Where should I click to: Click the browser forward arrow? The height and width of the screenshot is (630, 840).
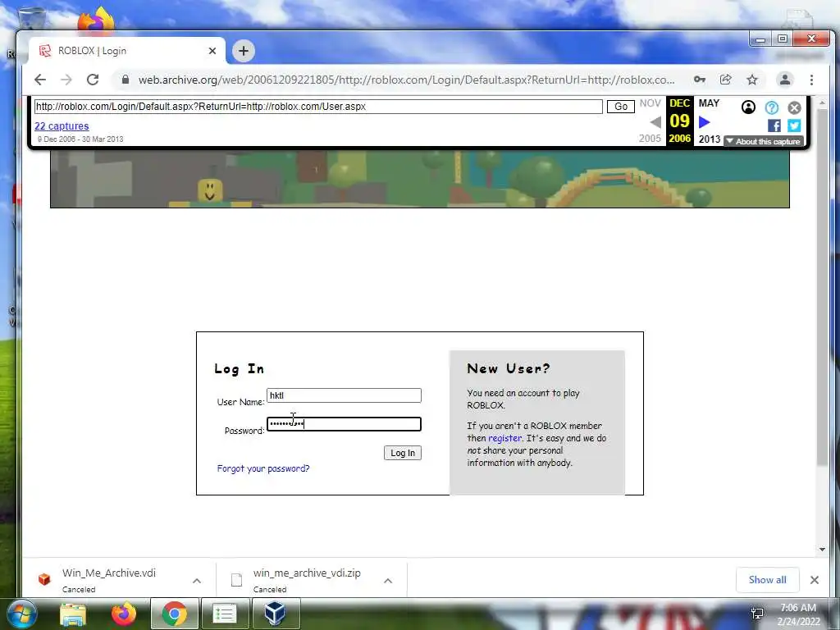[66, 80]
